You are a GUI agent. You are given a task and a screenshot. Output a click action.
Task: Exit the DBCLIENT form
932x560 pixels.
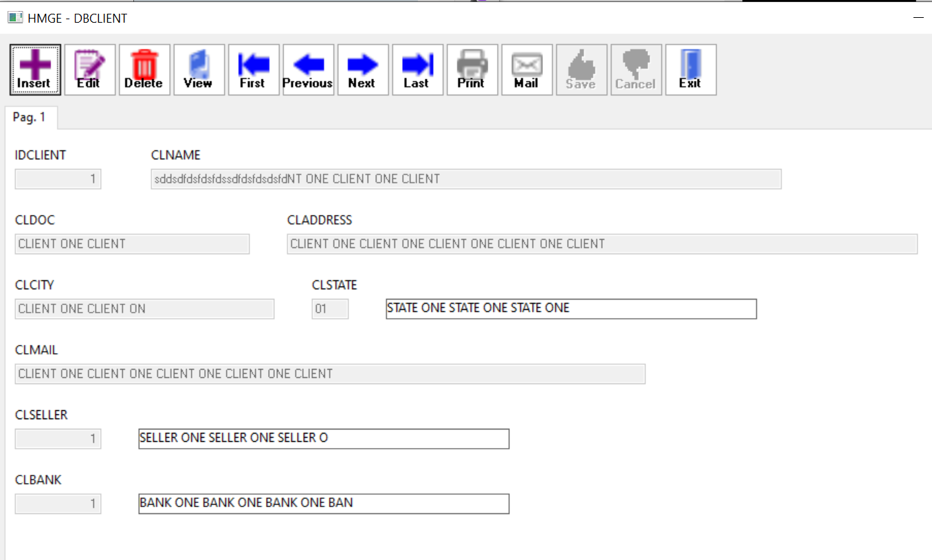(691, 70)
